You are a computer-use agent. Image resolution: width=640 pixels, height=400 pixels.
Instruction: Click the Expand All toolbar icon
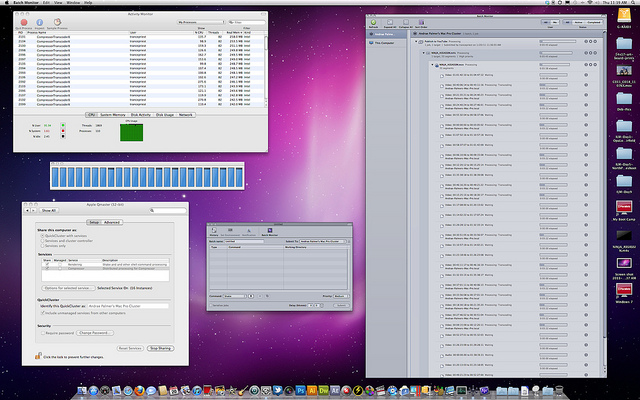[389, 21]
